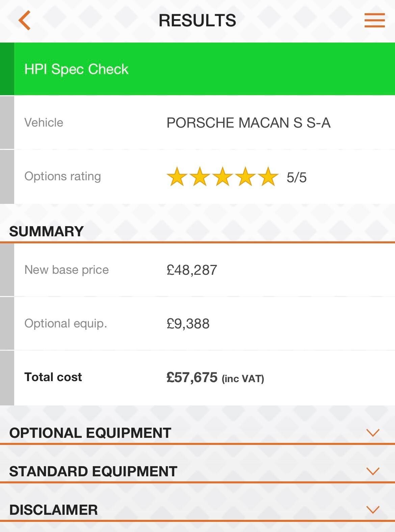Viewport: 395px width, 532px height.
Task: Click the third gold rating star
Action: tap(223, 176)
